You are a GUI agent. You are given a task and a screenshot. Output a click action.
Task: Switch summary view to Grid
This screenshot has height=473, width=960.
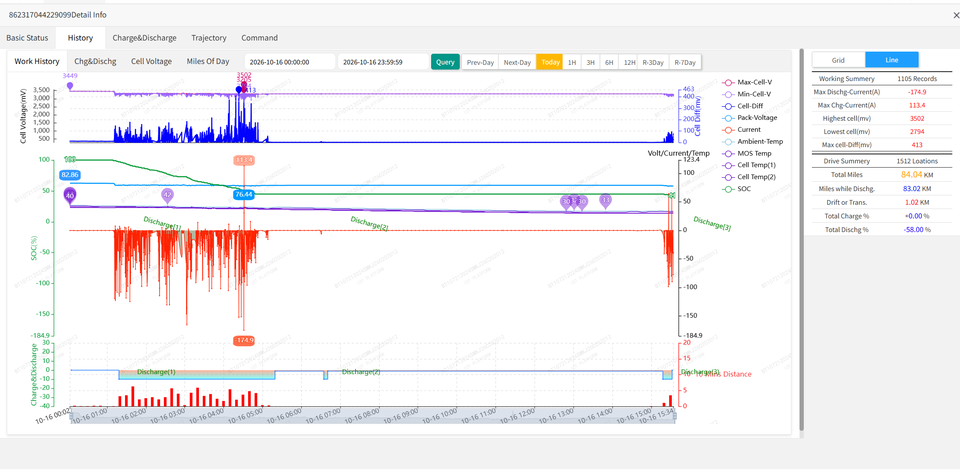tap(838, 60)
